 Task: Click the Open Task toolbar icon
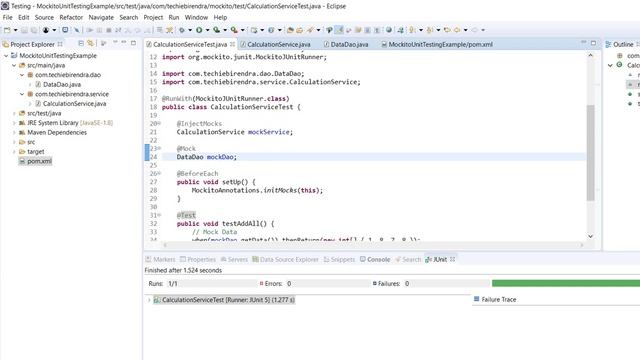click(300, 30)
